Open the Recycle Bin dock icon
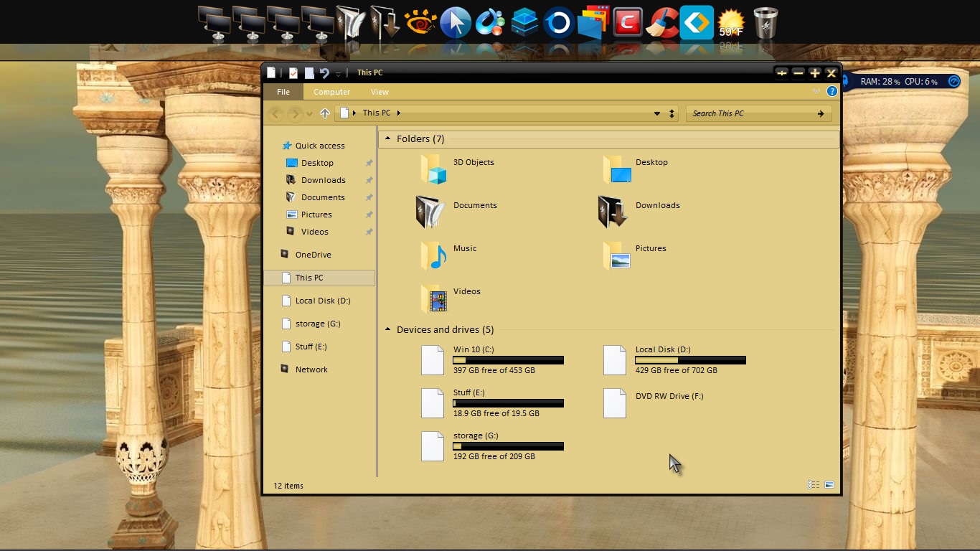 click(x=765, y=22)
